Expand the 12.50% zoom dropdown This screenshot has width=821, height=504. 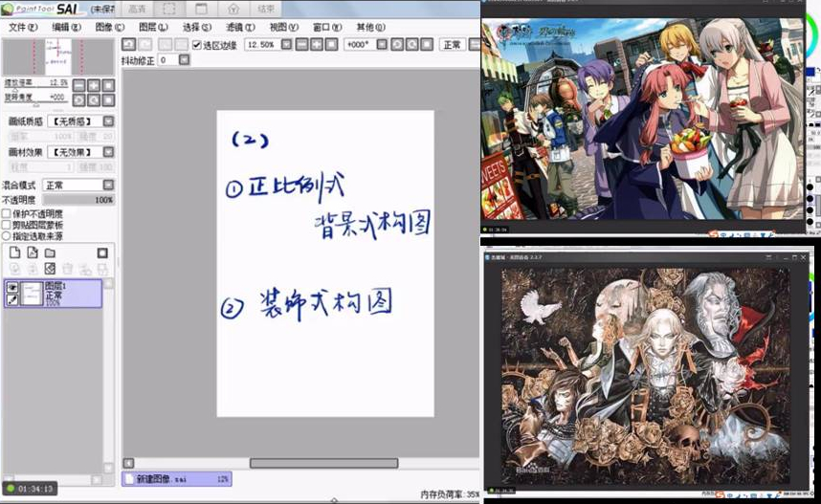click(x=286, y=45)
